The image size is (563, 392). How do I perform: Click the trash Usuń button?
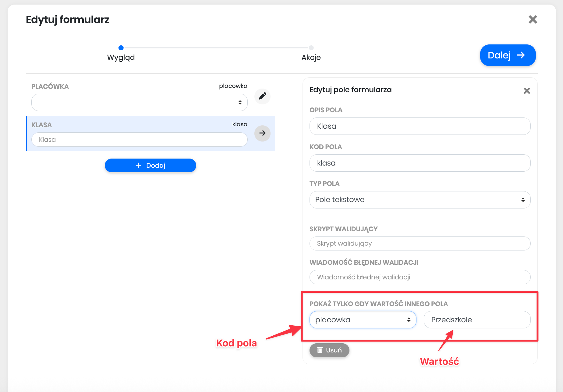pyautogui.click(x=329, y=350)
